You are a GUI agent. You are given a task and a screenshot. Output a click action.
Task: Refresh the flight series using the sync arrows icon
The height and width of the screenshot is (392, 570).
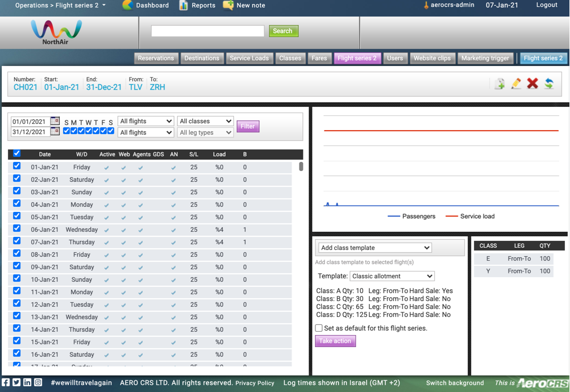pos(549,83)
